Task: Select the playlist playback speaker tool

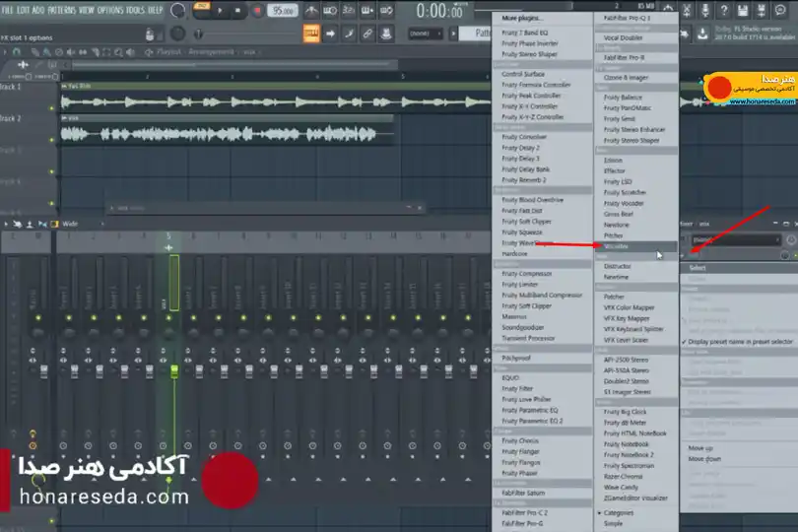Action: coord(131,52)
